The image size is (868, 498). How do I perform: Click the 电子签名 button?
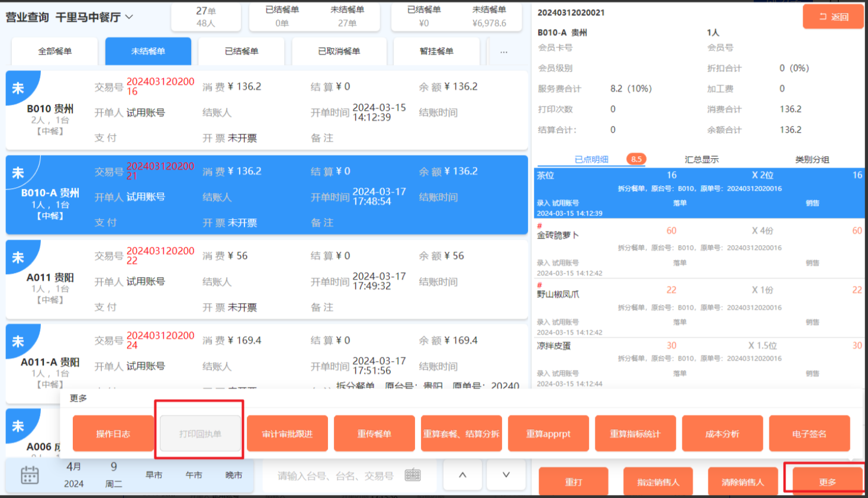coord(809,434)
